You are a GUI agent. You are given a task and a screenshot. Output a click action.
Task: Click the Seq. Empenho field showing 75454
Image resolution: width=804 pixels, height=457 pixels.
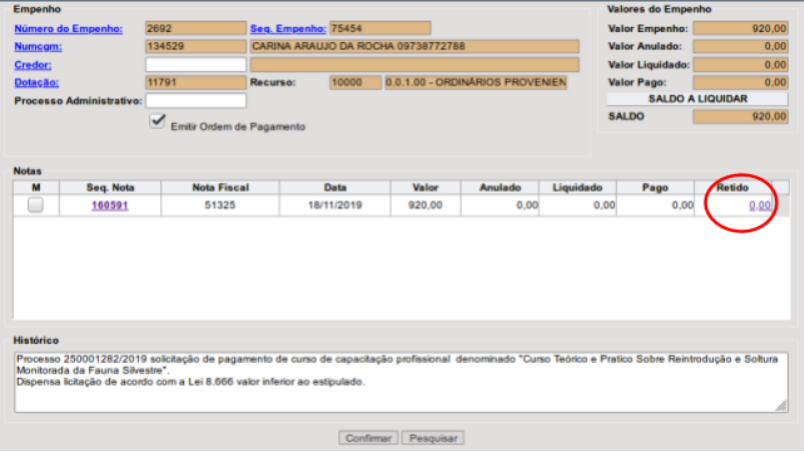pos(380,29)
